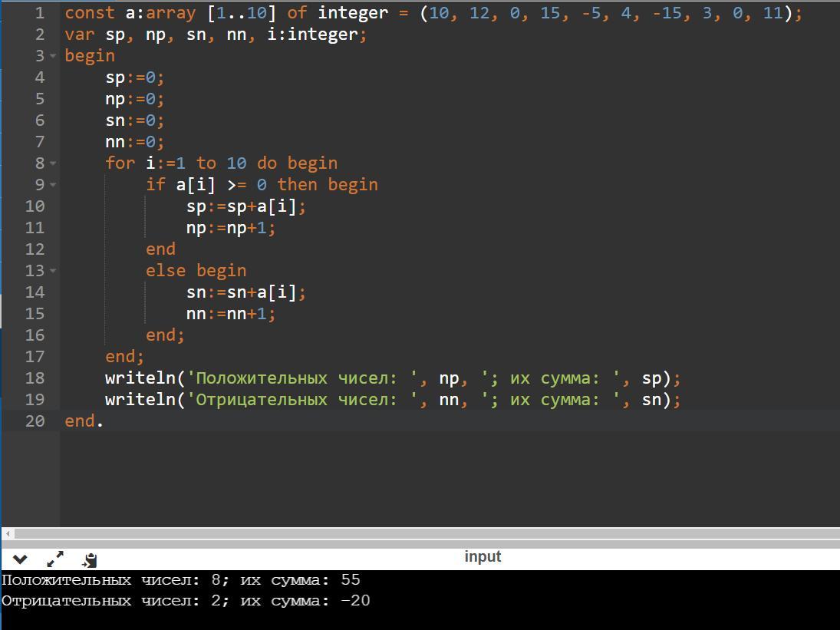Place cursor on 'np:=np+1;' line
840x630 pixels.
tap(231, 228)
